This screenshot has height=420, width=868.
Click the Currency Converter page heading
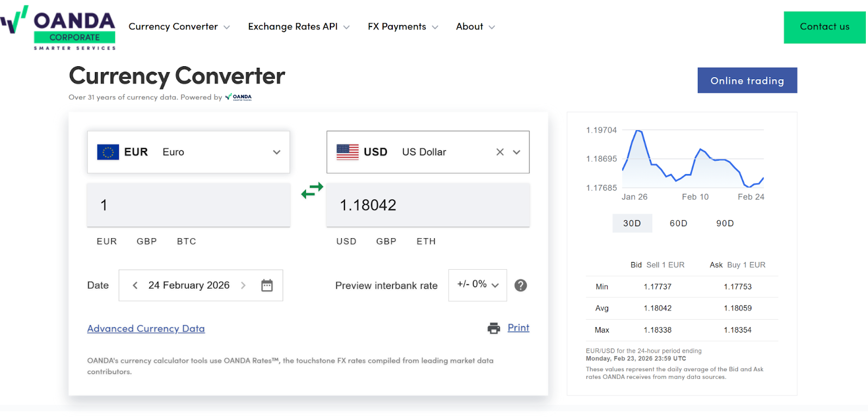pyautogui.click(x=177, y=76)
